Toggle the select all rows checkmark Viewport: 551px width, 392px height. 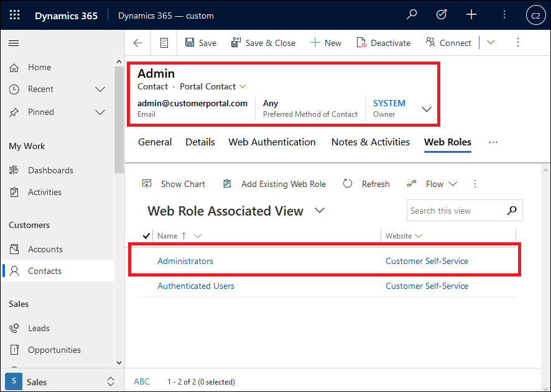click(x=147, y=236)
